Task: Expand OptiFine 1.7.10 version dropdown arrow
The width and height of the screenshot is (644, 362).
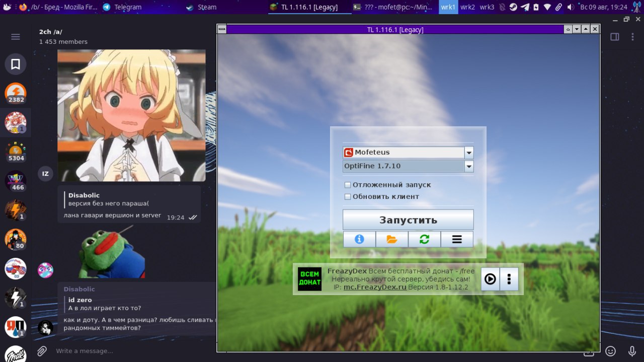Action: click(469, 166)
